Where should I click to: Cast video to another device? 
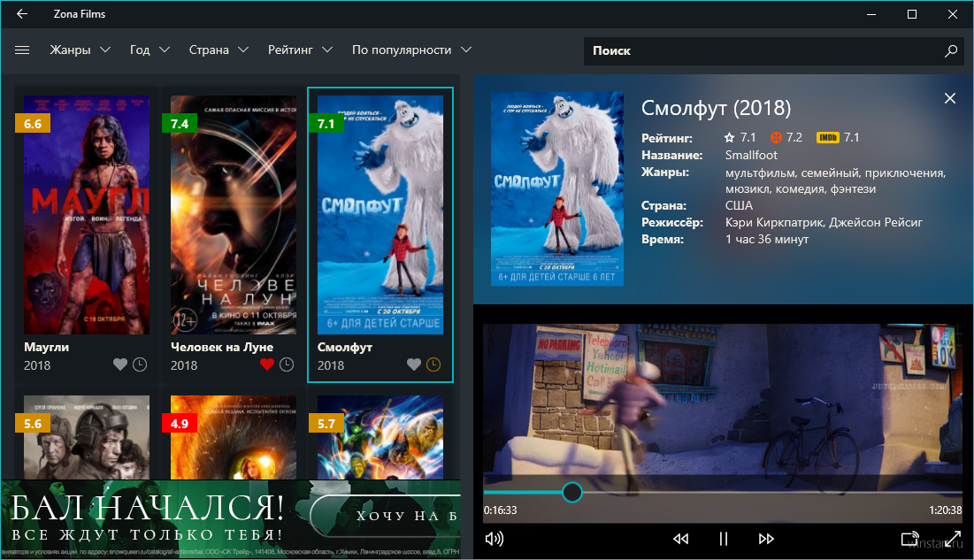(x=910, y=538)
